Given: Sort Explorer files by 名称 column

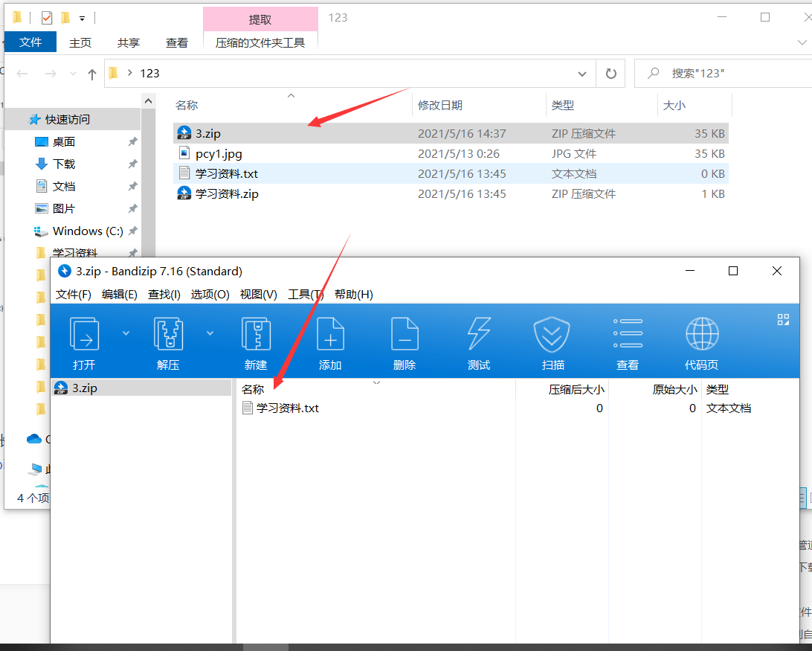Looking at the screenshot, I should point(187,105).
